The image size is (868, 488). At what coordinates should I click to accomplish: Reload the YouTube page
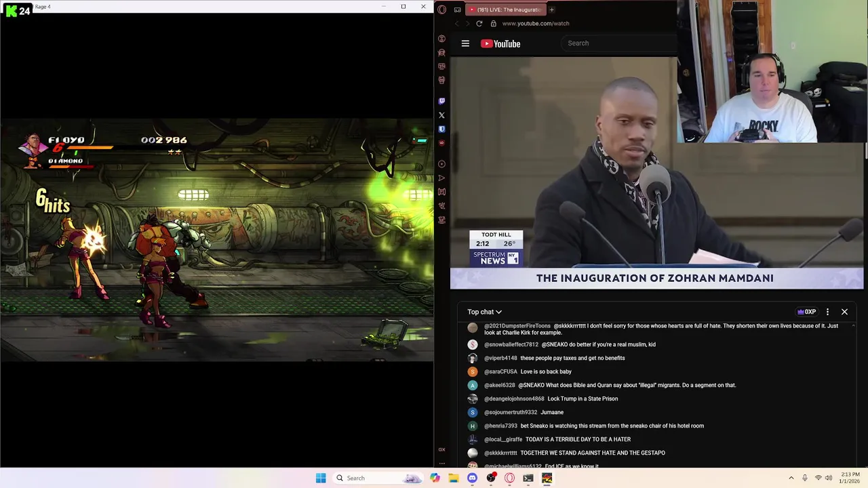click(479, 23)
